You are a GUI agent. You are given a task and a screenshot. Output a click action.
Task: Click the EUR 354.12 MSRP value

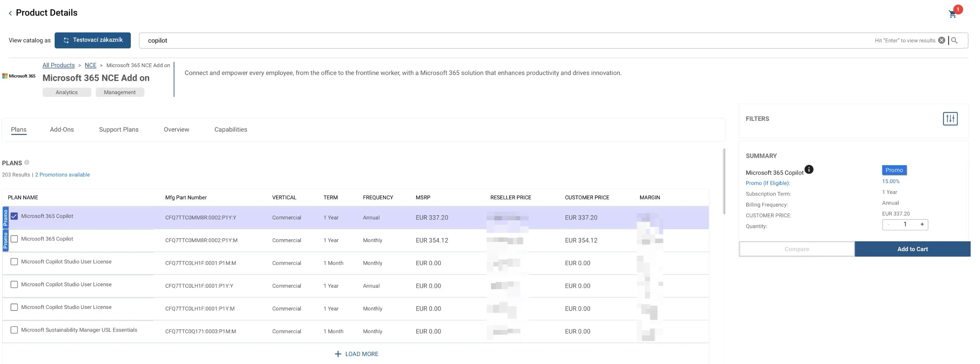pyautogui.click(x=432, y=240)
